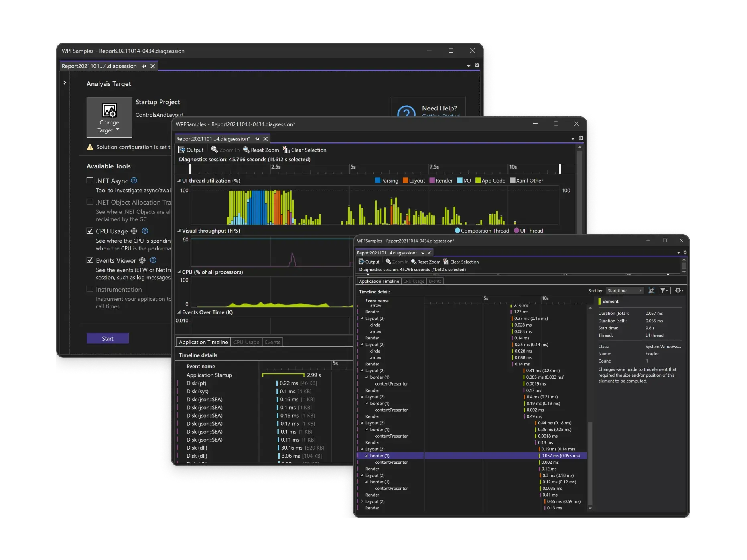Open the Change Target dropdown
The image size is (747, 560).
click(x=118, y=130)
